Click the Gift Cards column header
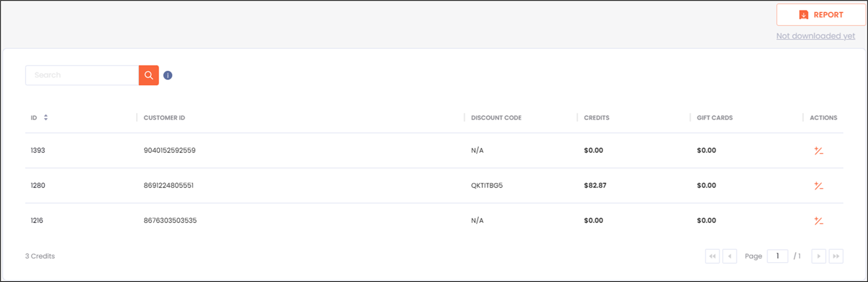 tap(714, 118)
